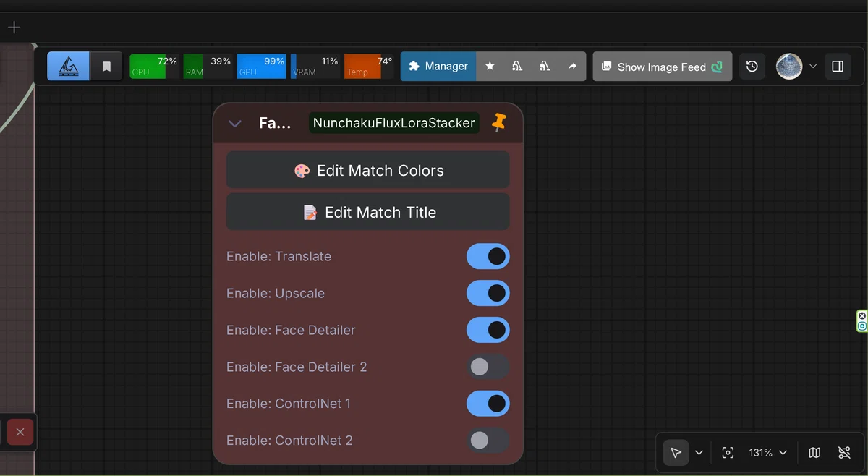
Task: Open a new workflow tab with plus
Action: click(x=14, y=27)
